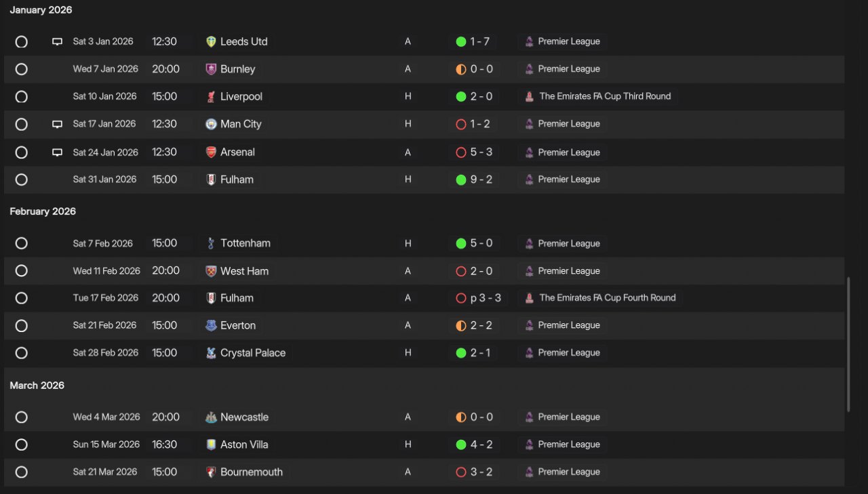Click the Burnley club crest icon
This screenshot has height=494, width=868.
point(211,69)
